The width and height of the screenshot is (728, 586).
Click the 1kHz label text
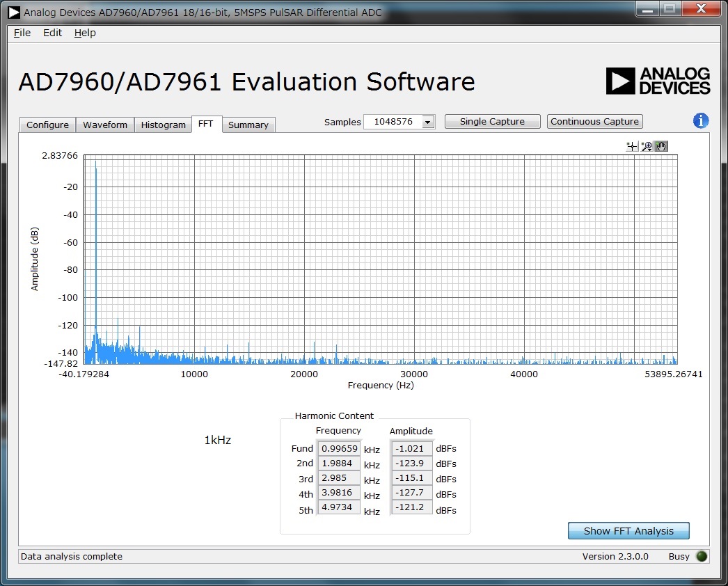(x=218, y=441)
